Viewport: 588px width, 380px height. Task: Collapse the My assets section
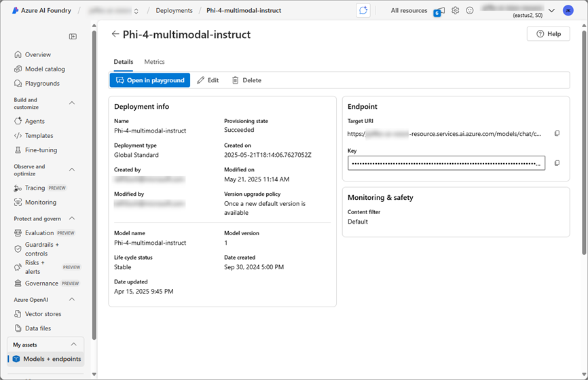pos(73,345)
